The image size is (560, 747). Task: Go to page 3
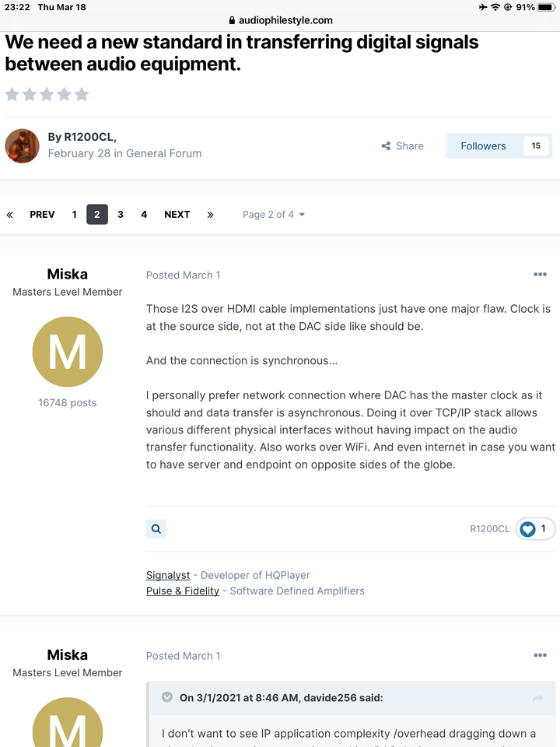[x=121, y=215]
